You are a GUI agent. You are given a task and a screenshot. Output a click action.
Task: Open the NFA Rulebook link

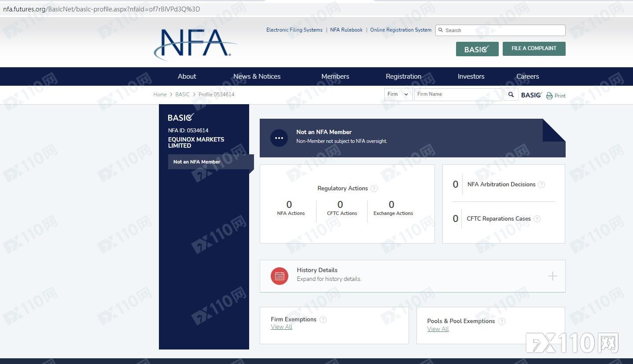[x=346, y=30]
